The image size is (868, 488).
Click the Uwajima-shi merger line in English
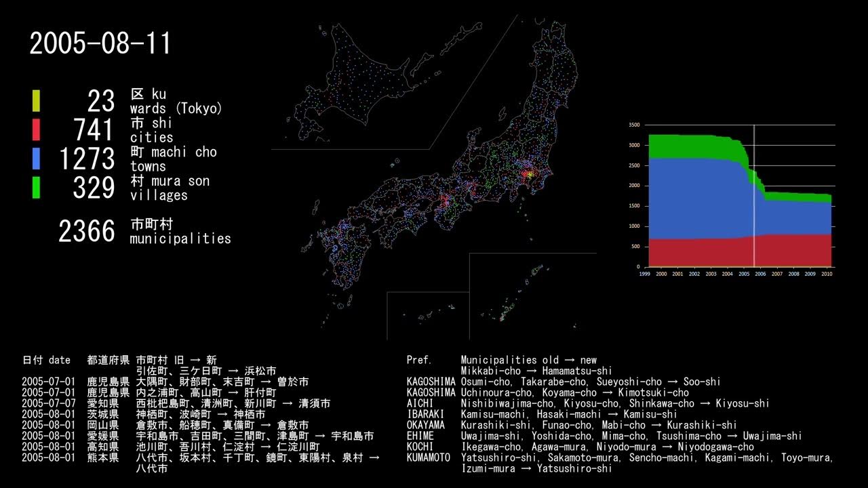coord(631,436)
